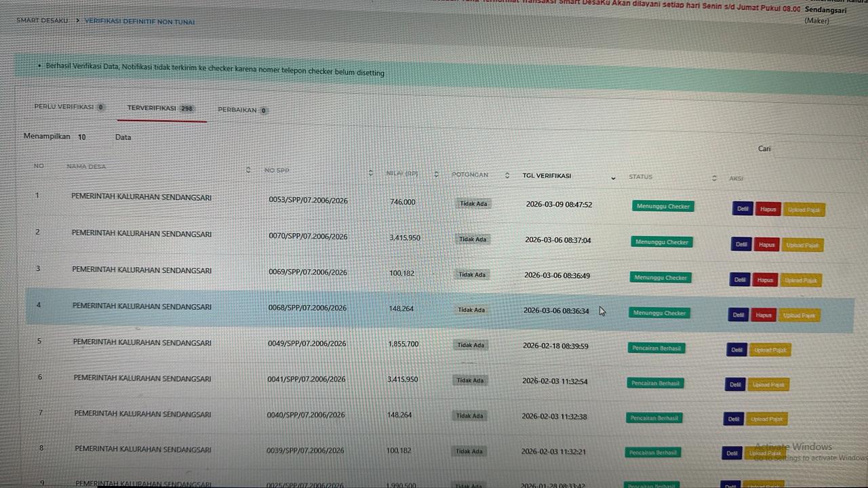Open Detil for SPP 0053/SPP/07.2006/2026

pyautogui.click(x=743, y=209)
